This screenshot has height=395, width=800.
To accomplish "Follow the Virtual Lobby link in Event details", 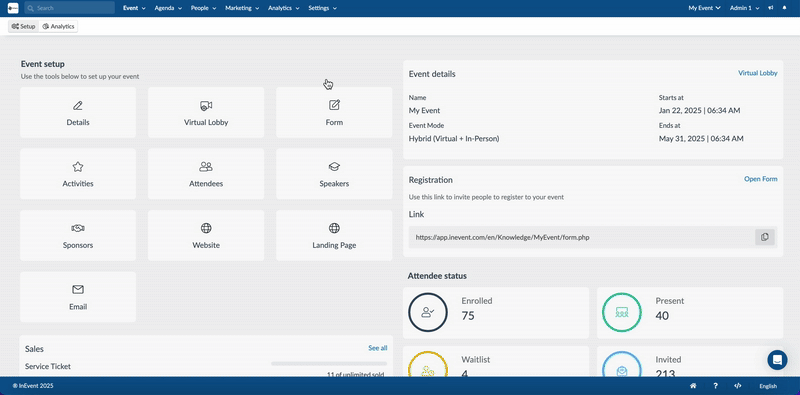I will [758, 73].
